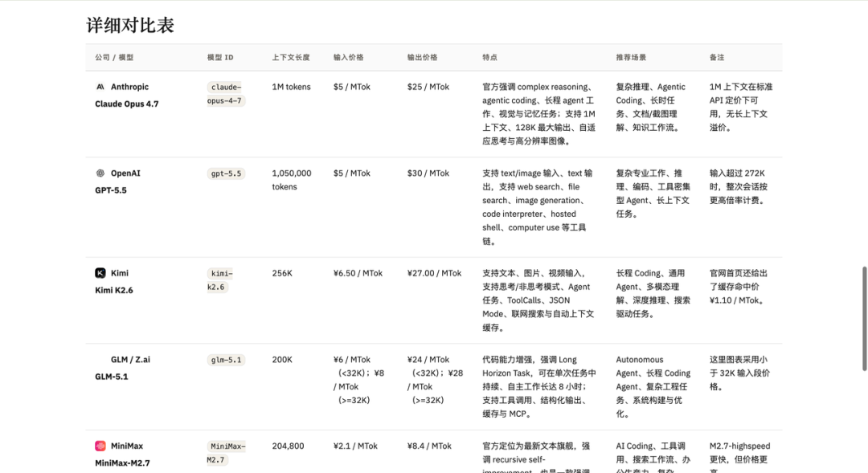
Task: Click GLM input price ¥6 / MTok cell
Action: (358, 380)
